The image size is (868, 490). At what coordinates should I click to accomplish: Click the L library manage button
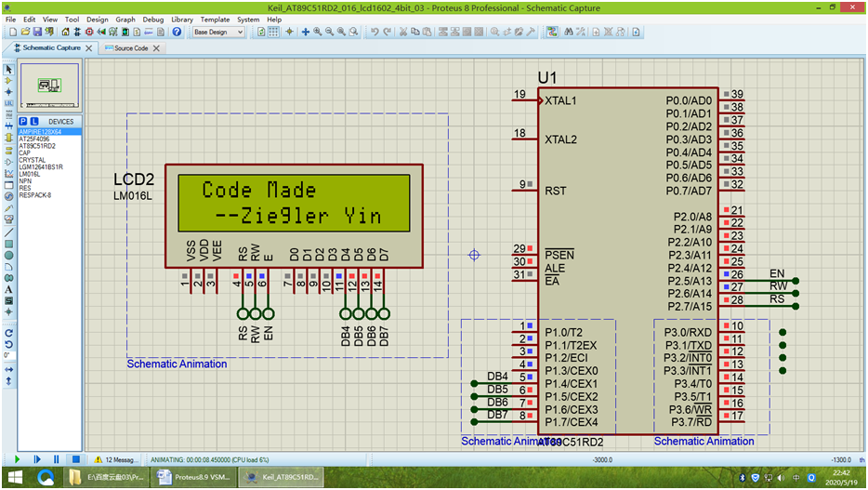[34, 121]
